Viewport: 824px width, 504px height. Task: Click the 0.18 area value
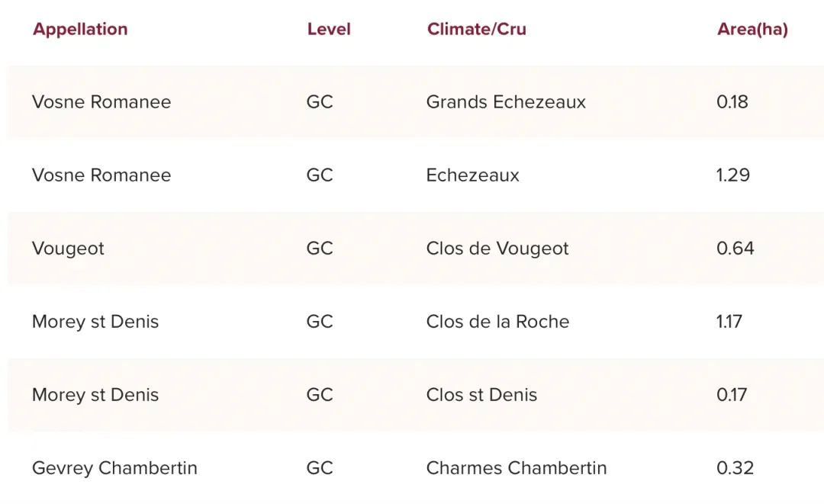point(732,102)
